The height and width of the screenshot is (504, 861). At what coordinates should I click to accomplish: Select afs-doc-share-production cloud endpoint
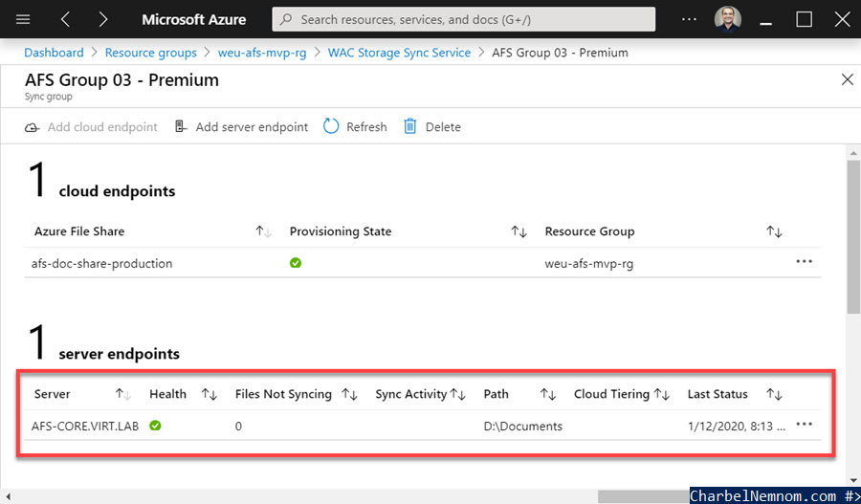101,264
